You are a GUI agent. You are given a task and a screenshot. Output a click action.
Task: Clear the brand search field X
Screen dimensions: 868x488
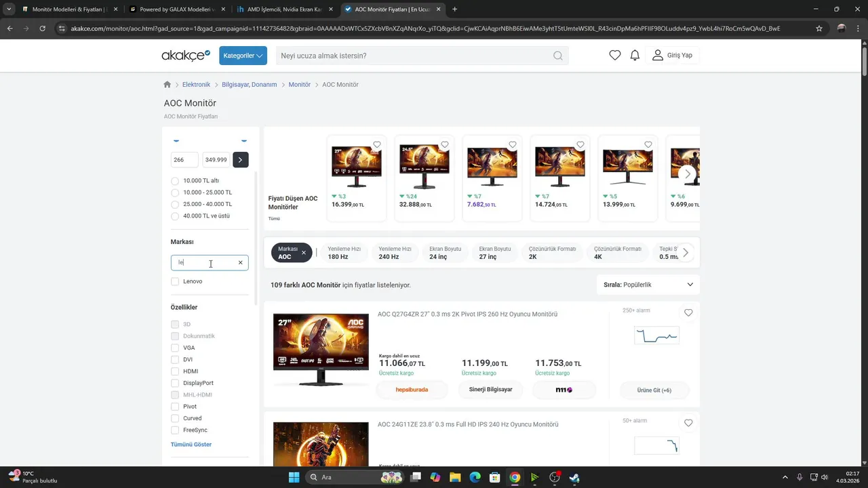coord(240,262)
